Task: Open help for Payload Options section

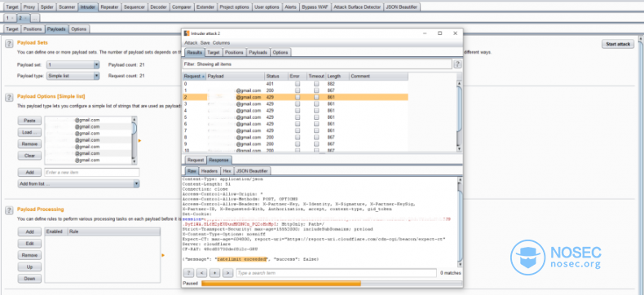Action: 9,97
